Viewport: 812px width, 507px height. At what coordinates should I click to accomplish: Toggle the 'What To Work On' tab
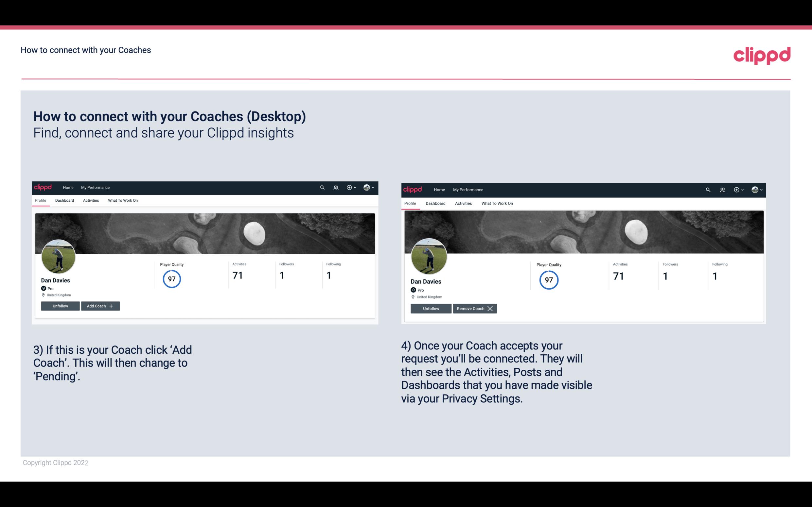coord(122,200)
